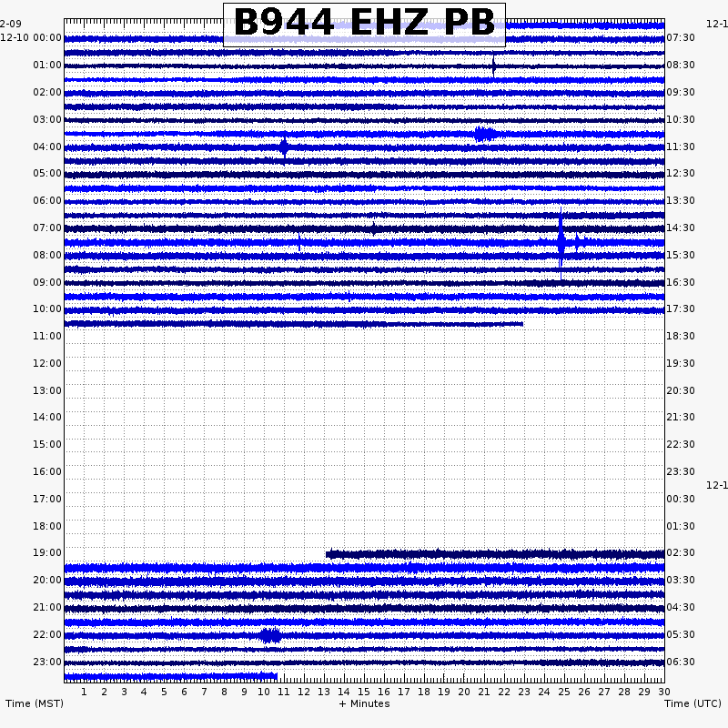This screenshot has width=728, height=728.
Task: Click the "Time (MST)" axis caption
Action: [35, 703]
